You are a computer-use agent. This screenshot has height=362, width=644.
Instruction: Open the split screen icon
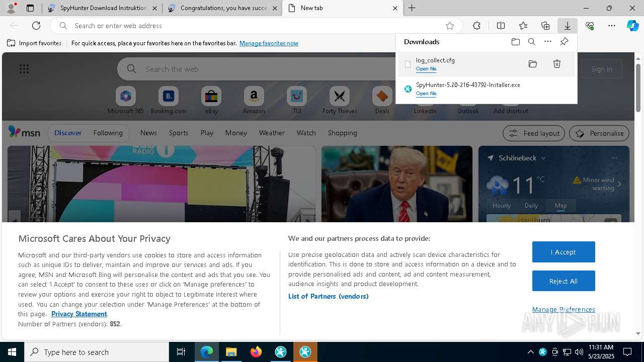click(501, 26)
